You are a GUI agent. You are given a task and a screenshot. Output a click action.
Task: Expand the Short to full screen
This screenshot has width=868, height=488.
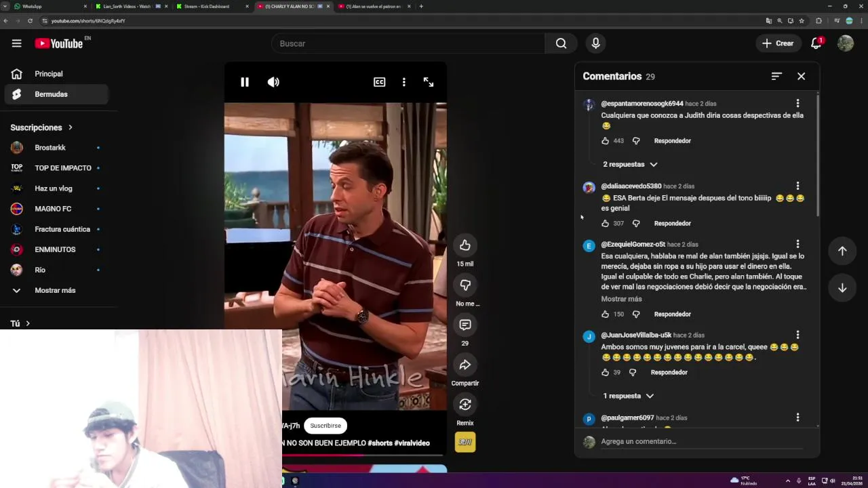429,82
